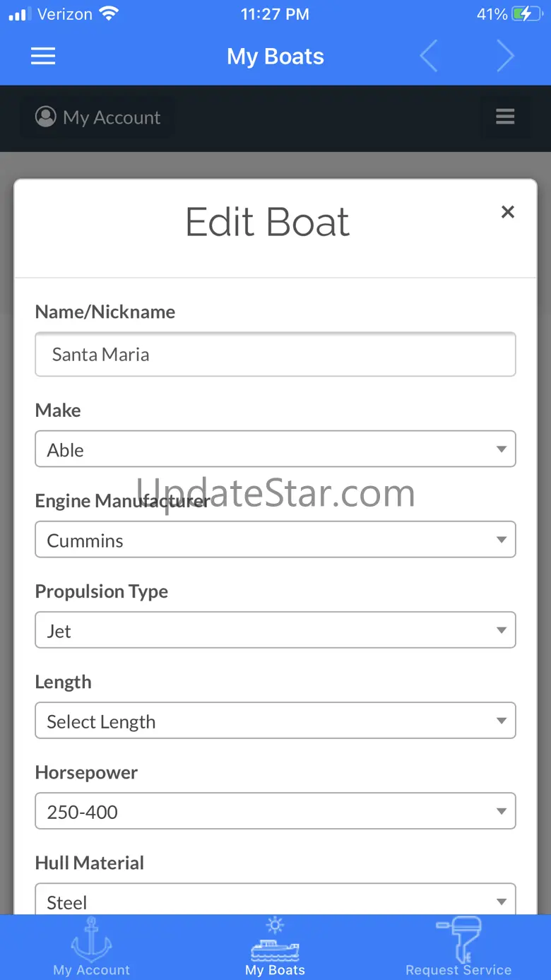Tap the outboard motor Request Service icon
This screenshot has width=551, height=980.
click(459, 936)
